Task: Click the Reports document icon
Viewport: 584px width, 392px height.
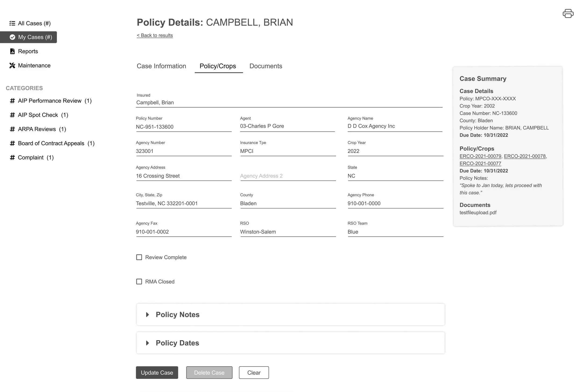Action: pos(12,51)
